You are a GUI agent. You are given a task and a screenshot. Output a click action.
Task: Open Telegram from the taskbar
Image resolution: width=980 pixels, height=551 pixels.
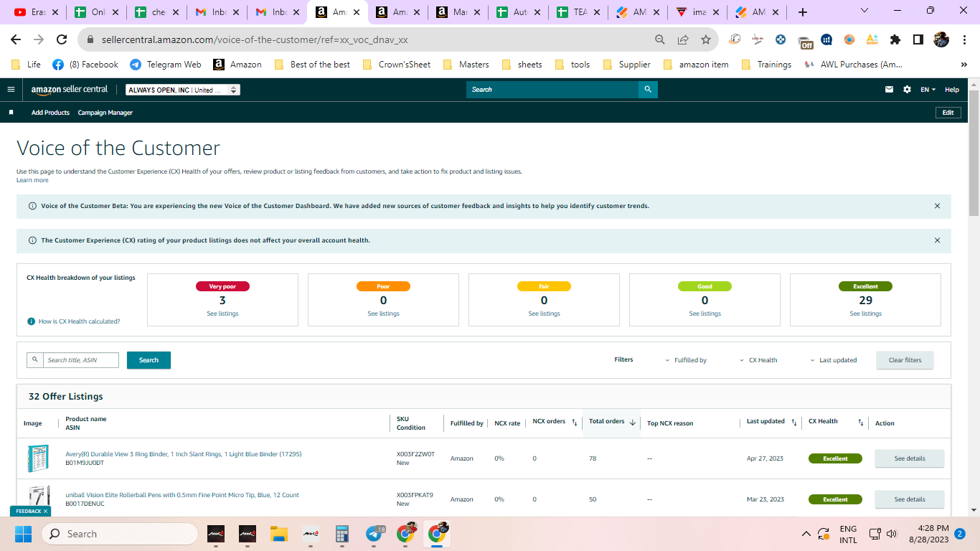374,534
